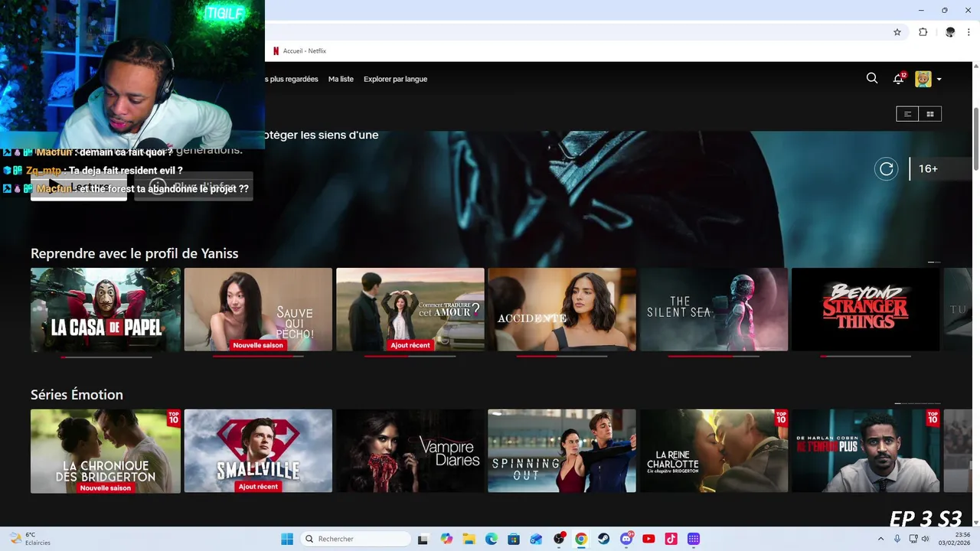The height and width of the screenshot is (551, 980).
Task: Open Comment traduire cet amour thumbnail
Action: [410, 309]
